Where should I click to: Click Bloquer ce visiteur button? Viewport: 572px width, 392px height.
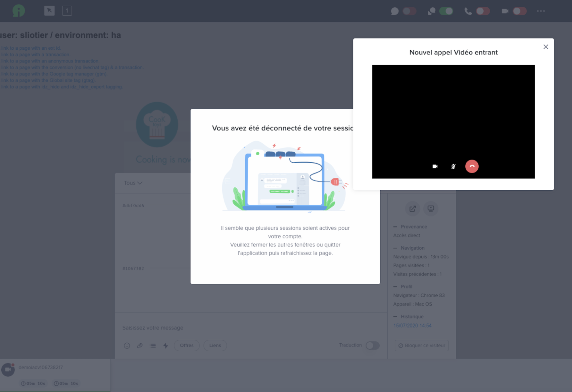[x=421, y=346]
